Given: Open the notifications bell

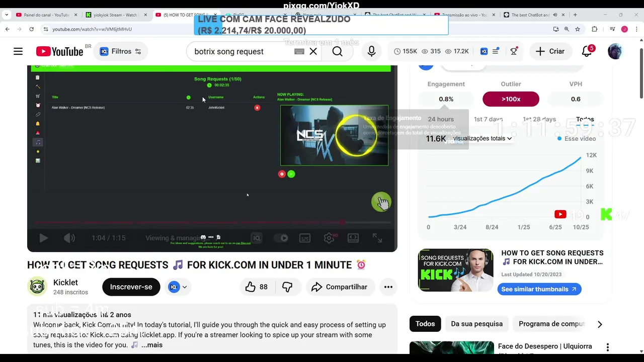Looking at the screenshot, I should tap(587, 51).
